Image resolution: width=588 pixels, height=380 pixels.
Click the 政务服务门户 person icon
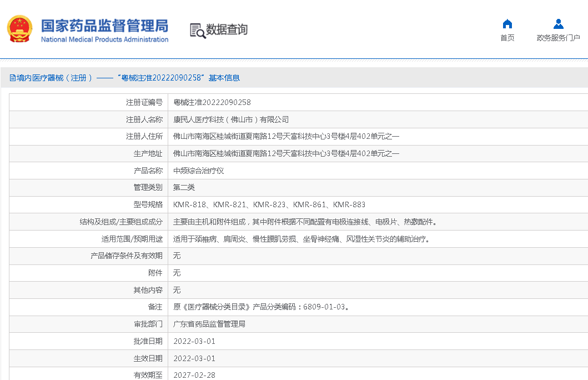click(x=558, y=24)
